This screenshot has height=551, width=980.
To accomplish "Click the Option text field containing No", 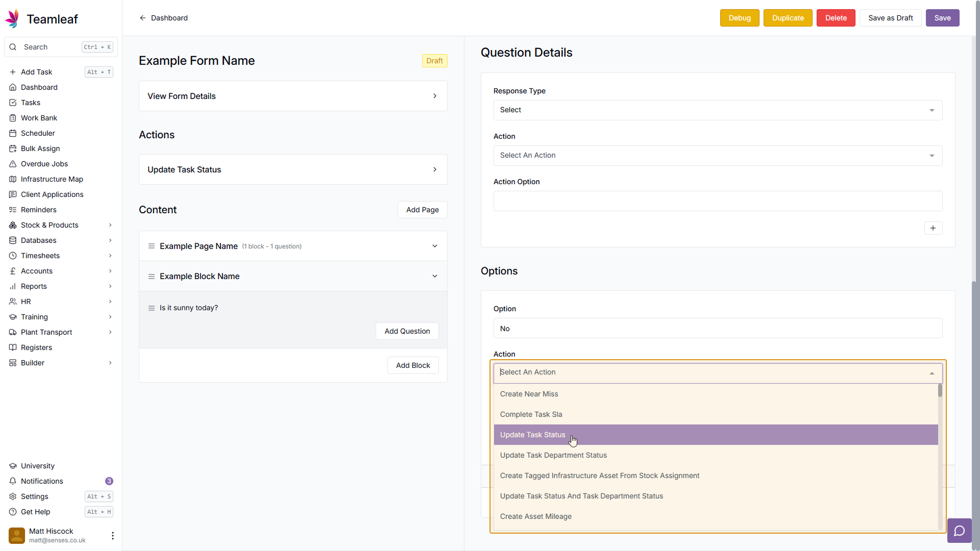I will [x=717, y=329].
